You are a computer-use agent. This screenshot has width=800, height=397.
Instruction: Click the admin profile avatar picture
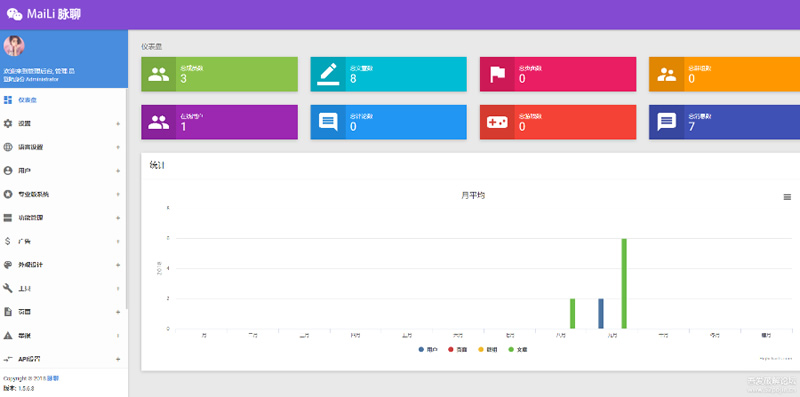14,46
